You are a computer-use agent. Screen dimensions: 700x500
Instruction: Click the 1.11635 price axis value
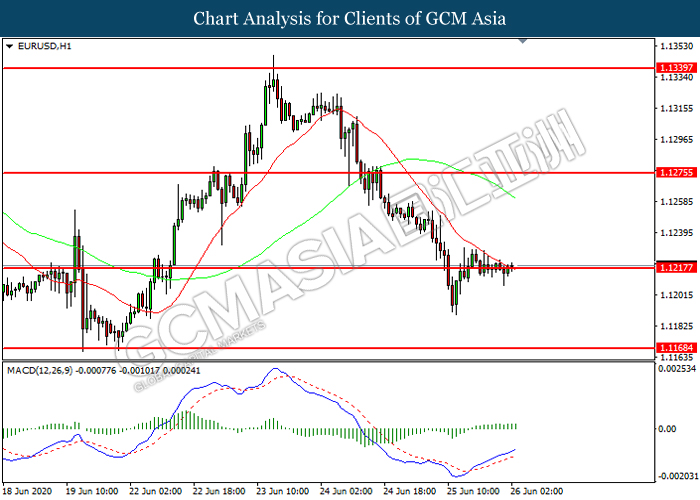tap(676, 358)
